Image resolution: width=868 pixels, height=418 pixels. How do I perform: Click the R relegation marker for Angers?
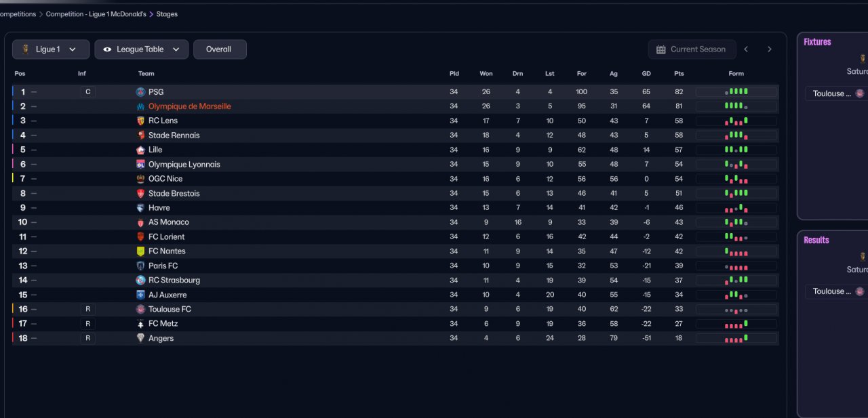(87, 338)
